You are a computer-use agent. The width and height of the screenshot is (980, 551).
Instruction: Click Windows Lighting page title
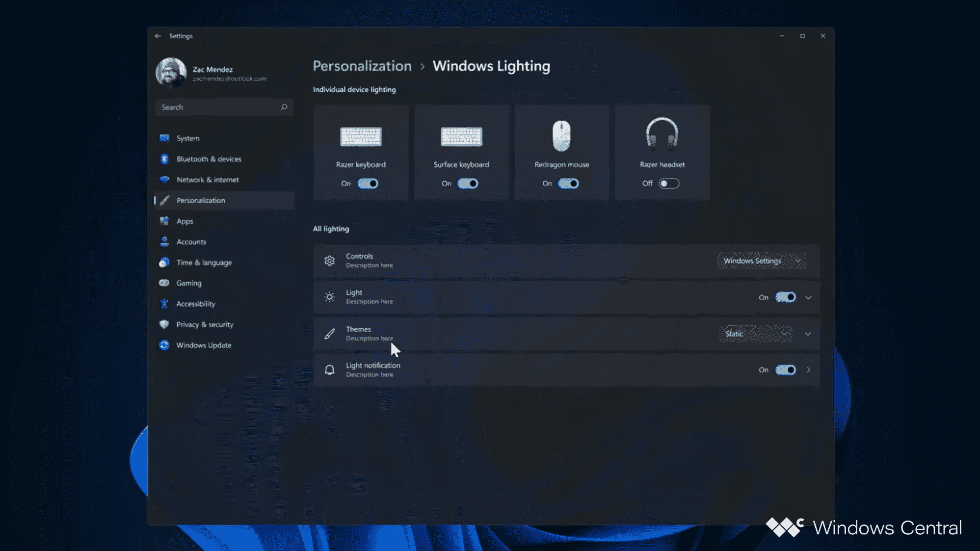tap(491, 66)
